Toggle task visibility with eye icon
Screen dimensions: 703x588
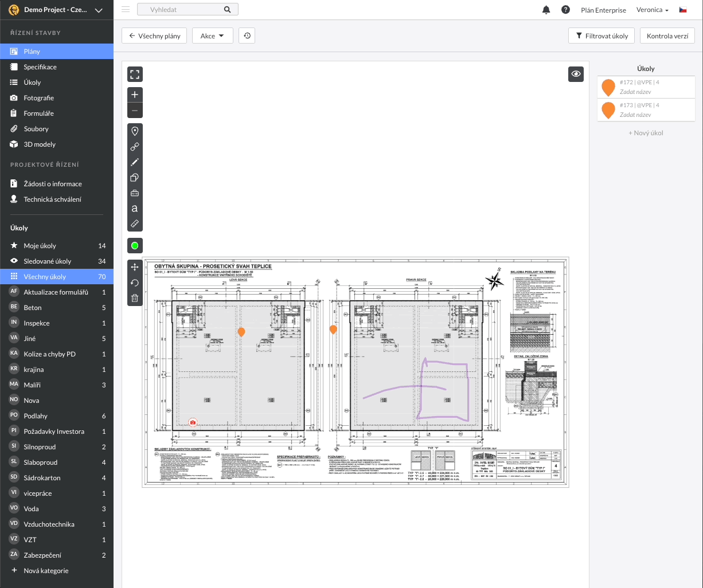576,74
